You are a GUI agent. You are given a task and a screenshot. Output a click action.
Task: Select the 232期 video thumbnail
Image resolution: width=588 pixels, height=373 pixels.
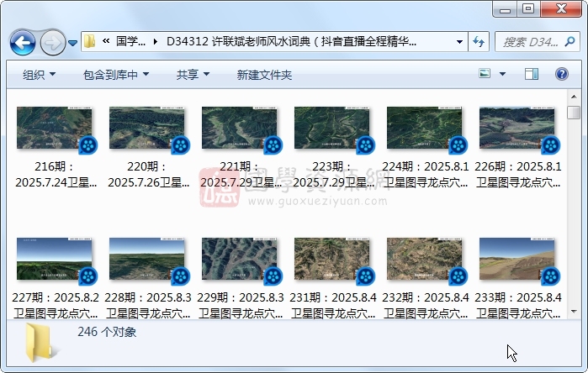(x=425, y=259)
